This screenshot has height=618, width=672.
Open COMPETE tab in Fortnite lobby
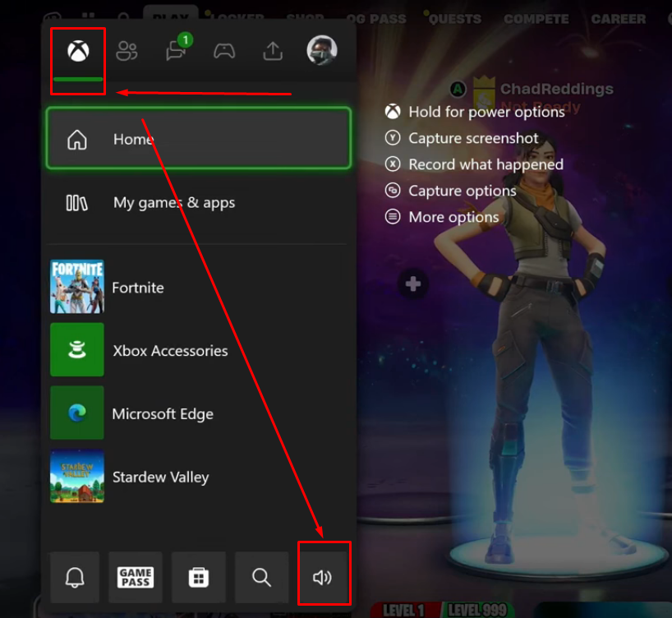(x=536, y=19)
